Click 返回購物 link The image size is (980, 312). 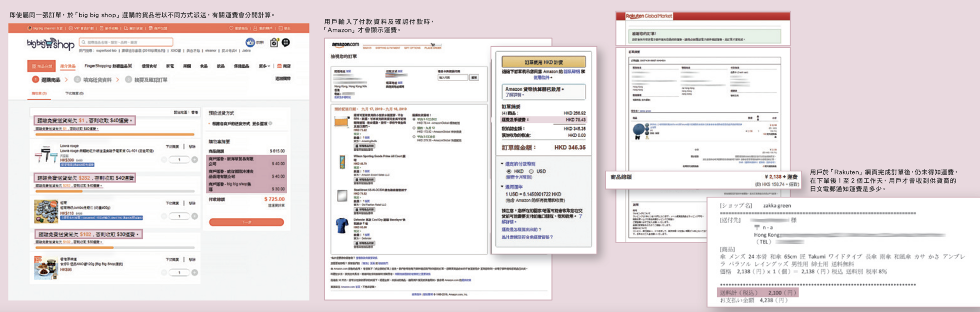click(x=283, y=79)
